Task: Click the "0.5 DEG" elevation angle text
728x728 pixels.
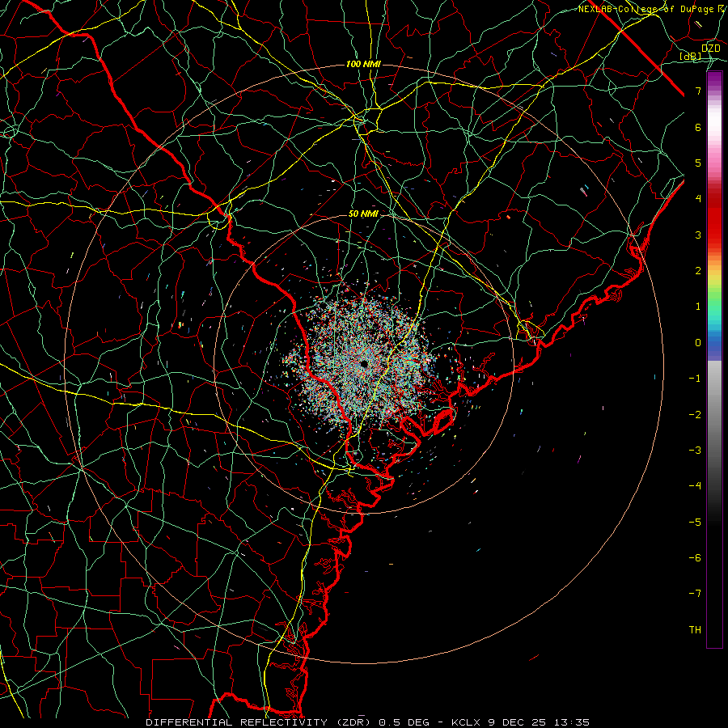Action: click(404, 722)
